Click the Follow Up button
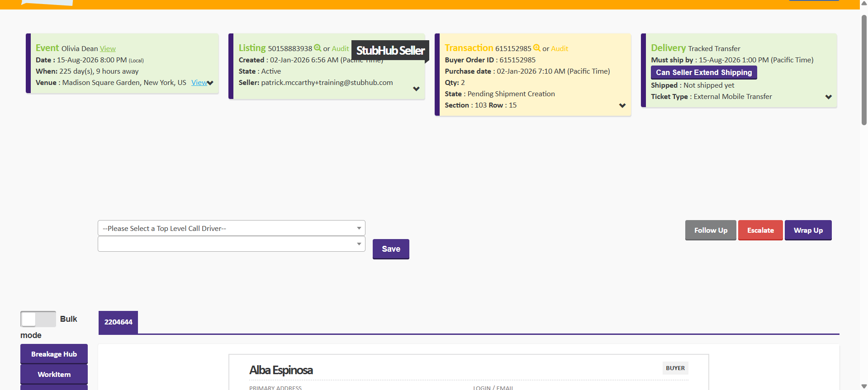 click(711, 230)
